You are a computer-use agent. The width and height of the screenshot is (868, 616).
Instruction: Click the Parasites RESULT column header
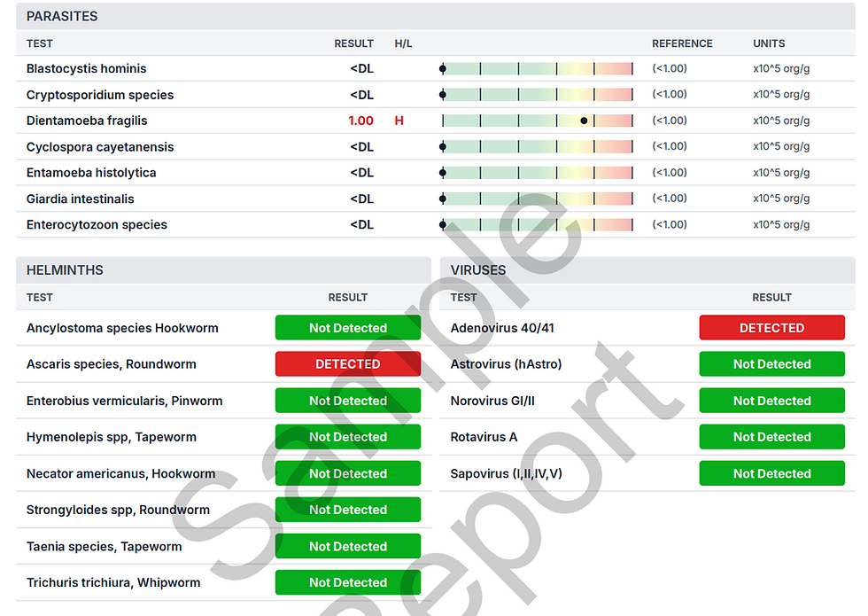353,43
